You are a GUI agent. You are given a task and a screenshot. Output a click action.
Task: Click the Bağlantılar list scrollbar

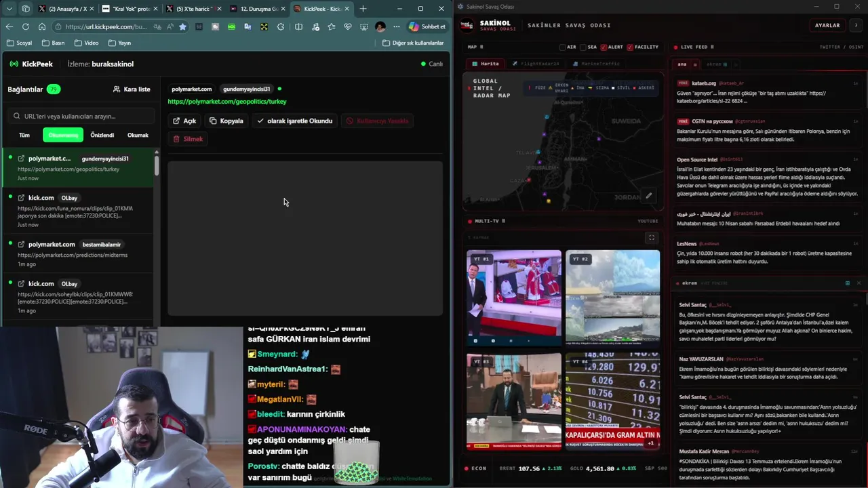pyautogui.click(x=157, y=165)
